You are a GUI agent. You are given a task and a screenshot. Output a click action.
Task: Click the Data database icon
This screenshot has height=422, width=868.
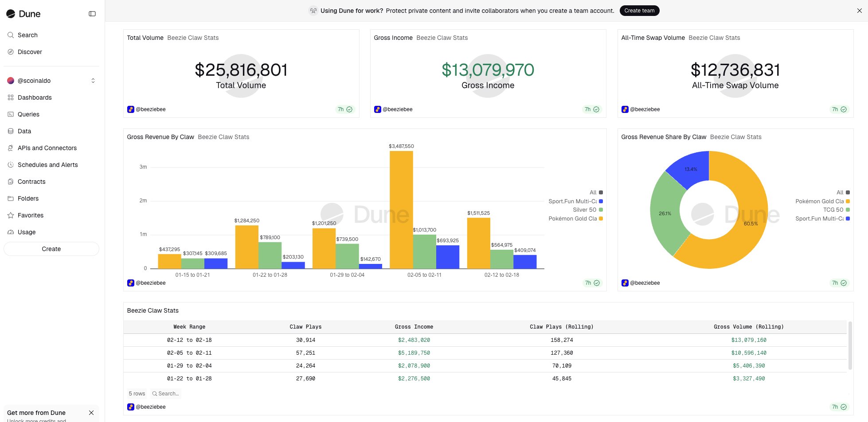pyautogui.click(x=11, y=131)
